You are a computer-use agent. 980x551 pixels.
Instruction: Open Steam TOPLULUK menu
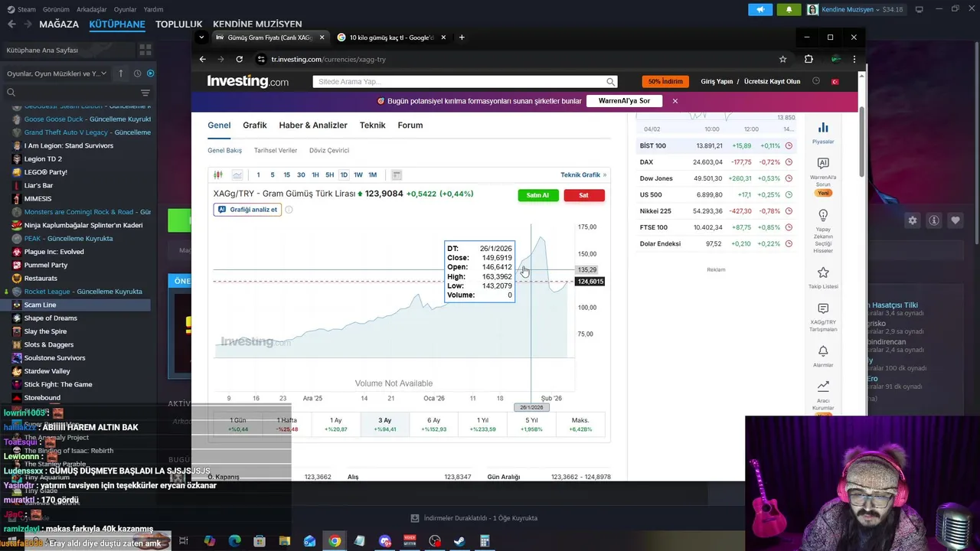[179, 24]
